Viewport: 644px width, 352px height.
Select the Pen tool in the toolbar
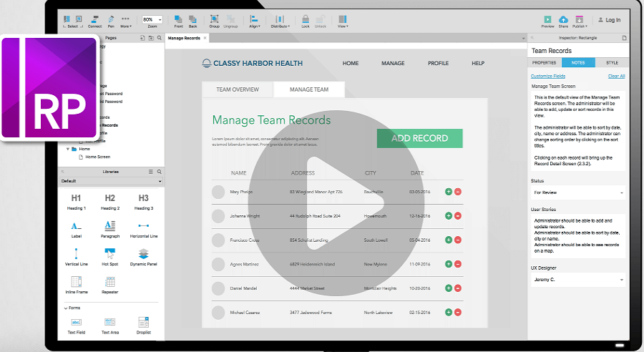tap(111, 21)
